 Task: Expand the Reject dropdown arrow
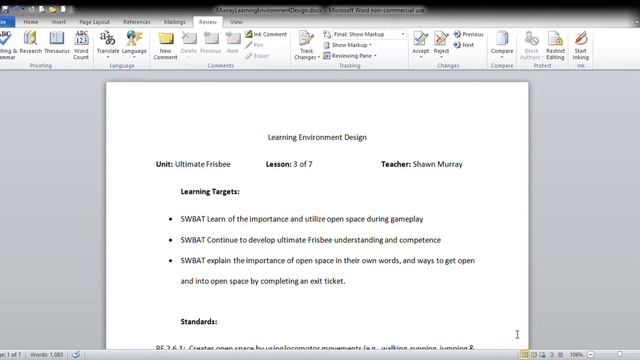point(441,58)
